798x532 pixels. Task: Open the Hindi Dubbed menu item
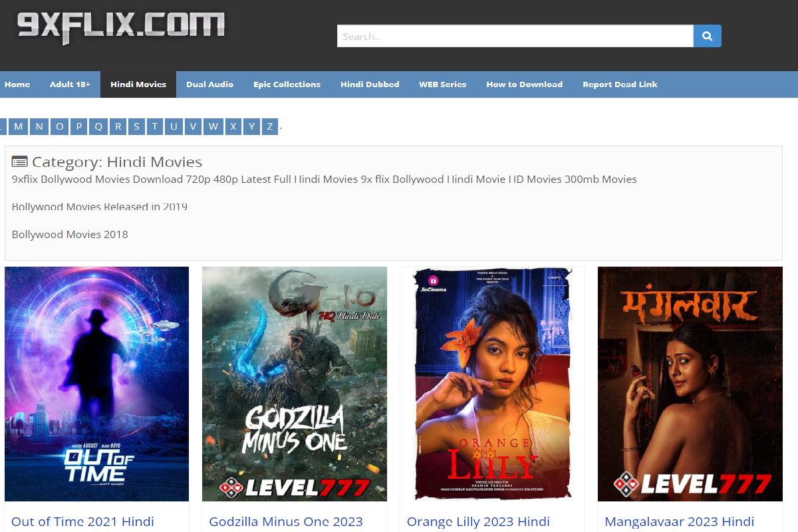click(370, 84)
